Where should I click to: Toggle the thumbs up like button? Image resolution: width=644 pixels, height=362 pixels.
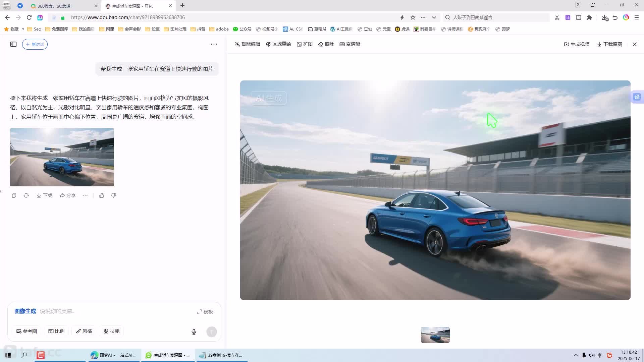[x=102, y=195]
